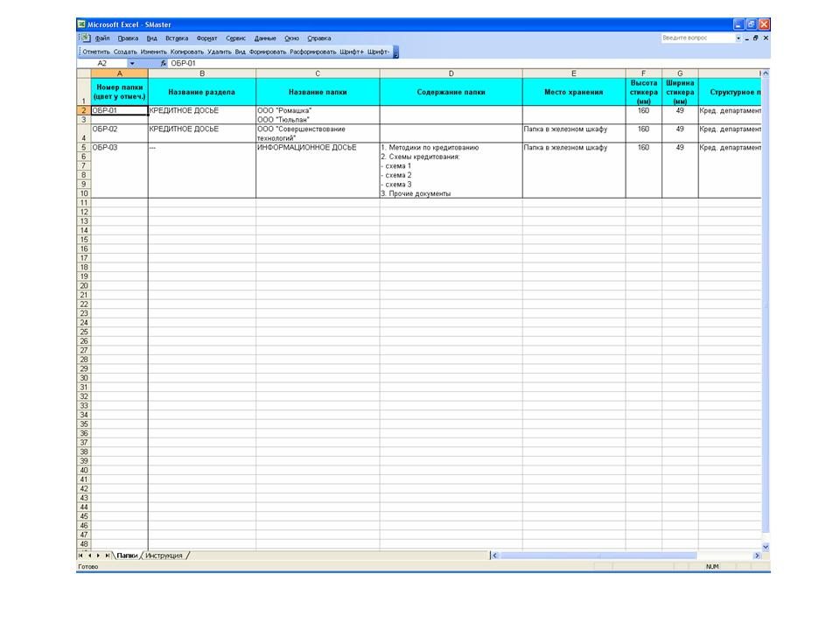Select column A header
This screenshot has height=630, width=840.
(120, 73)
